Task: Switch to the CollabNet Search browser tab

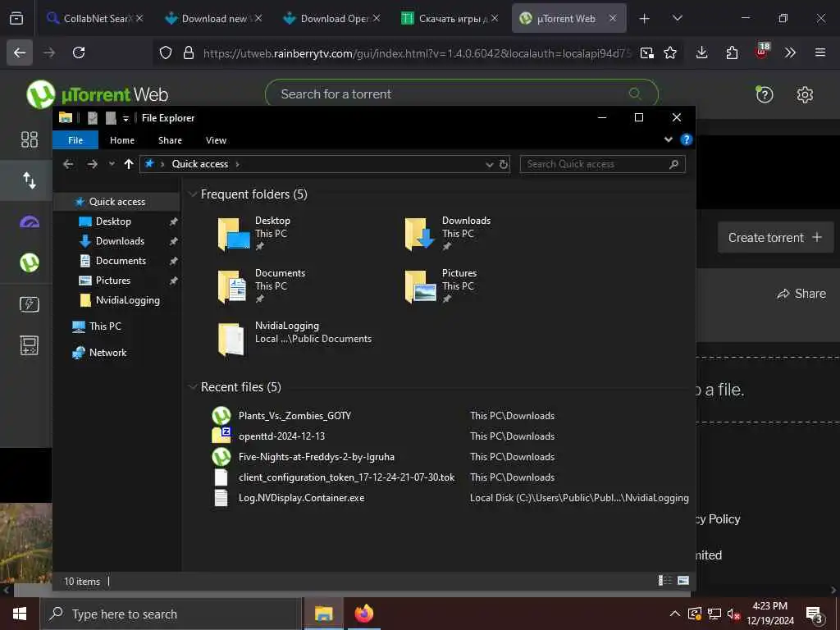Action: click(x=95, y=18)
